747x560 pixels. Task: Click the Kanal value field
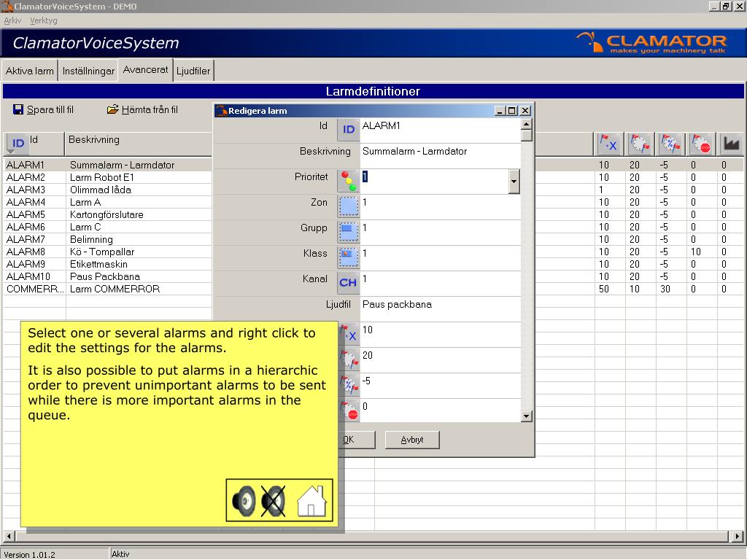(x=440, y=283)
